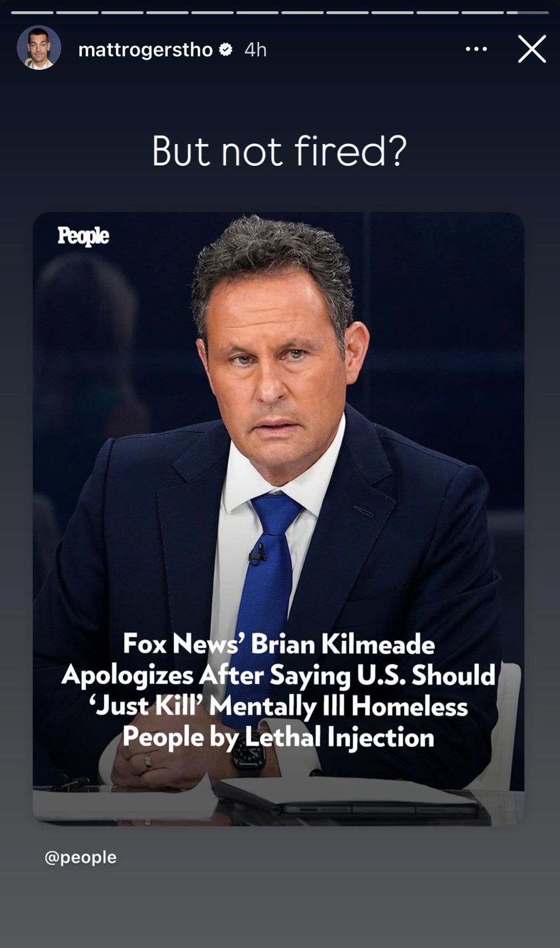Close the story with the X

click(532, 49)
